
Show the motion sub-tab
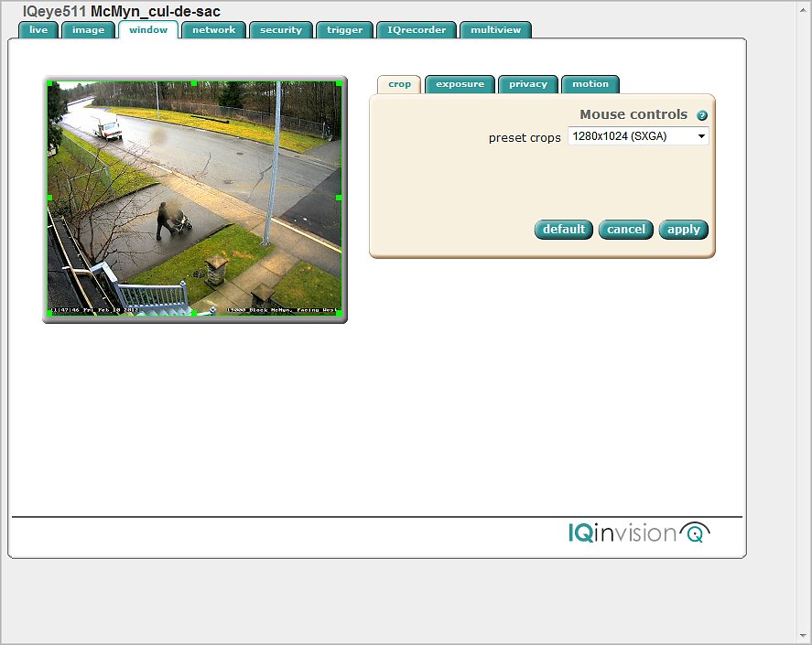click(x=590, y=84)
